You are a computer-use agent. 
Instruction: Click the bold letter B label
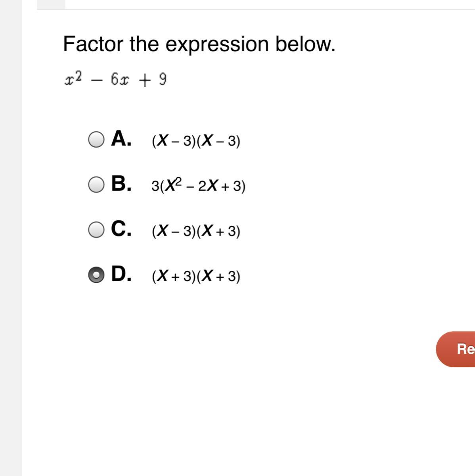pos(121,184)
